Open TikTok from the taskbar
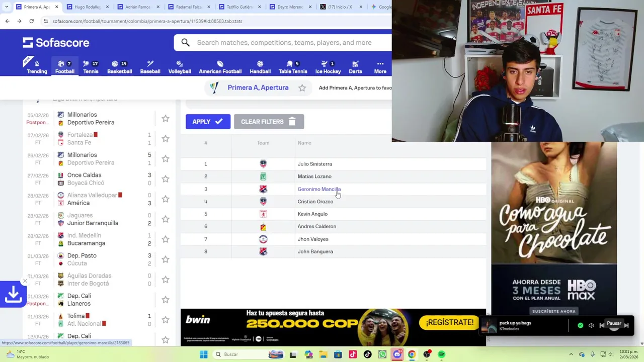Viewport: 644px width, 362px height. pos(367,354)
